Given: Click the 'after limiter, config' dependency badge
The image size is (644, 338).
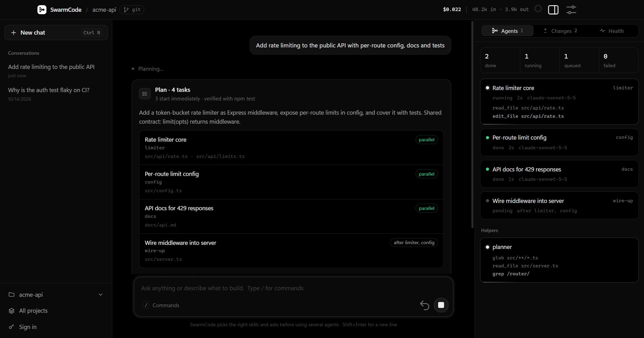Looking at the screenshot, I should click(x=414, y=242).
